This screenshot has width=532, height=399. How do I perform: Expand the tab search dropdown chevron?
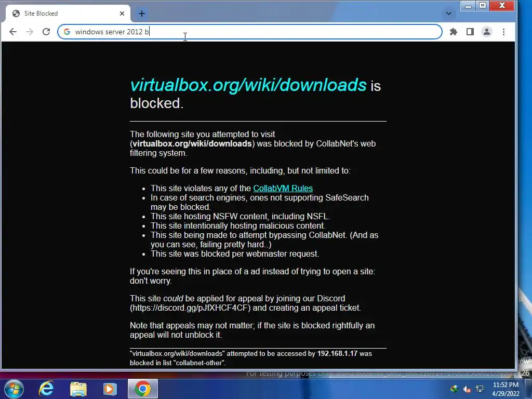[x=448, y=14]
